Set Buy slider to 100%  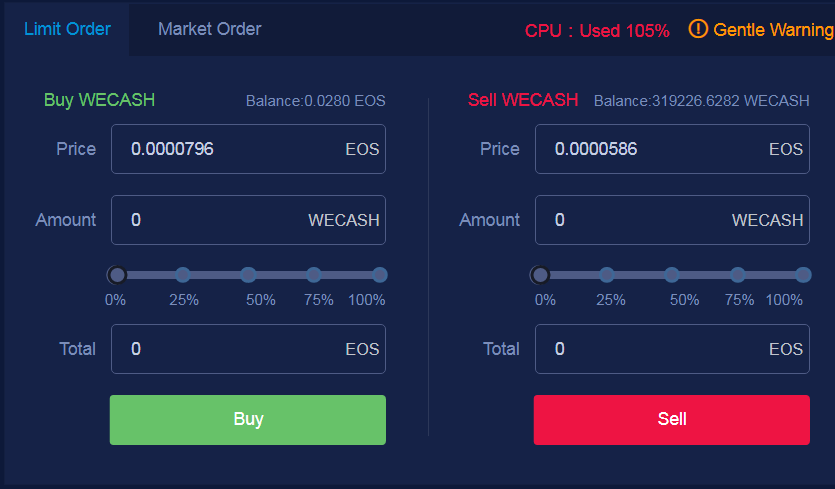379,275
